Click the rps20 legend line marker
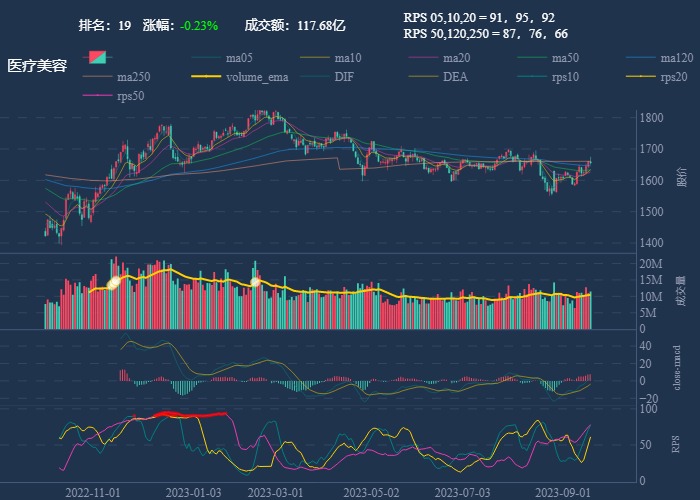 click(x=639, y=77)
